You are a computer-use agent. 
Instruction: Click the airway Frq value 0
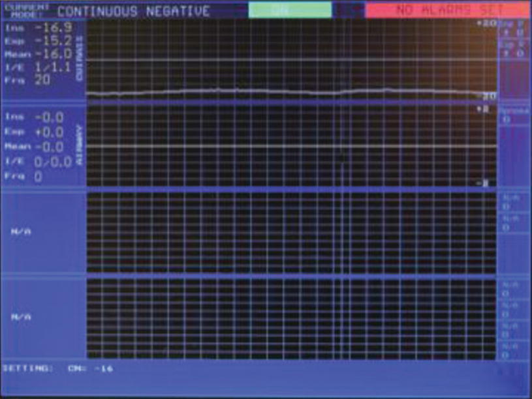click(38, 176)
